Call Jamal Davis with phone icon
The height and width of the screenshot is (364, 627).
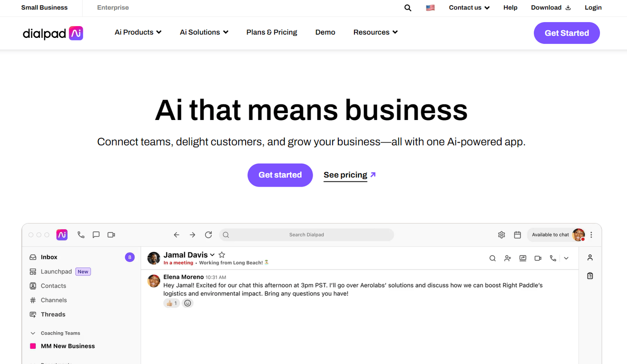(x=553, y=258)
